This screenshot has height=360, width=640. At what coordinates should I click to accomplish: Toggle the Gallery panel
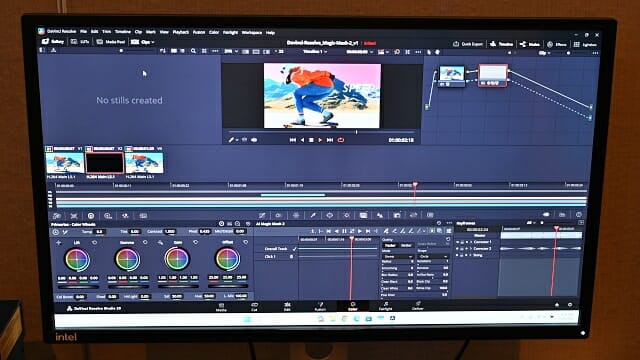pyautogui.click(x=53, y=42)
